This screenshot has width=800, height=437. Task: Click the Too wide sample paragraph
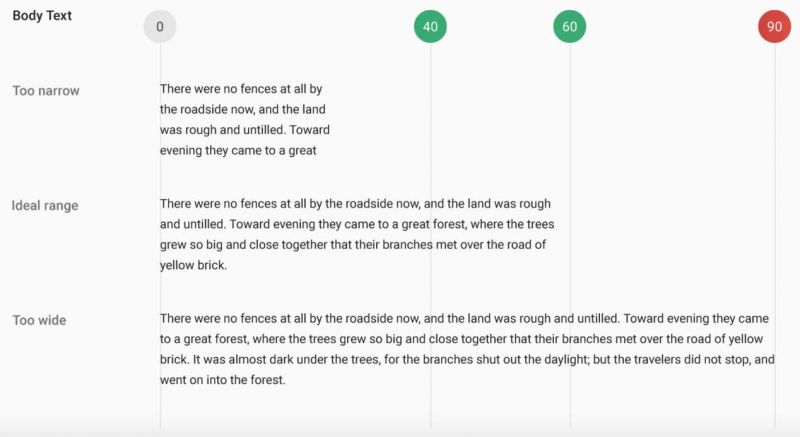coord(467,349)
